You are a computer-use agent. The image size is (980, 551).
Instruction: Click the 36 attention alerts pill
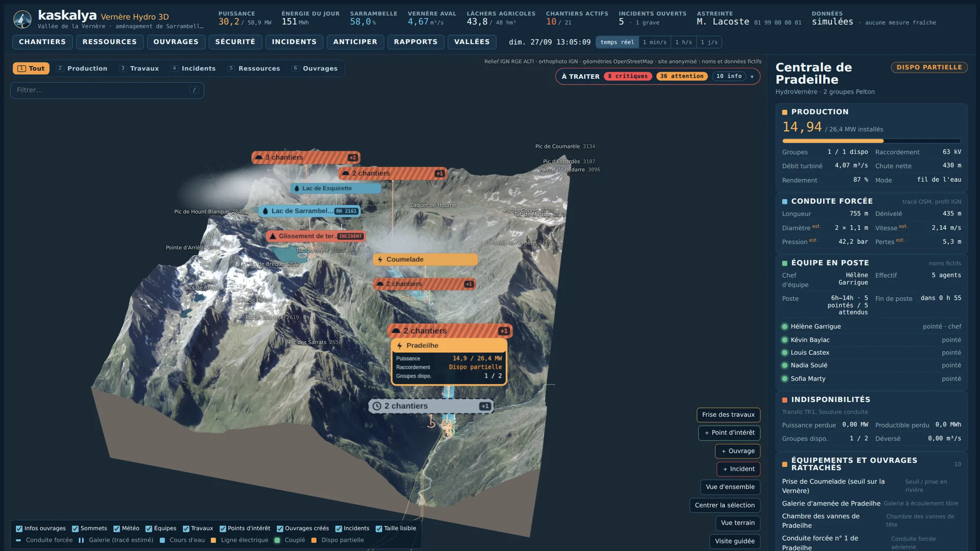tap(682, 76)
